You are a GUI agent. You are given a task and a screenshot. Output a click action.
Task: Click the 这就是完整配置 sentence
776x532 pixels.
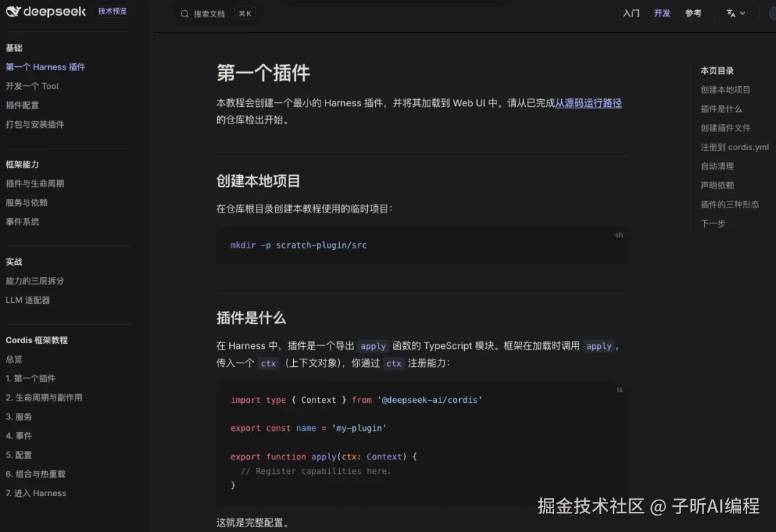pyautogui.click(x=252, y=523)
